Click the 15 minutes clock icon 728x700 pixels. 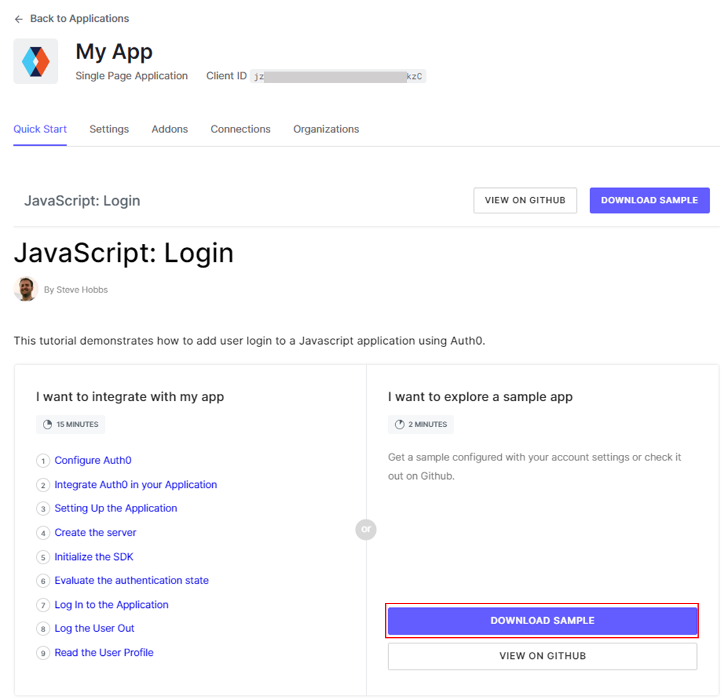click(x=47, y=424)
